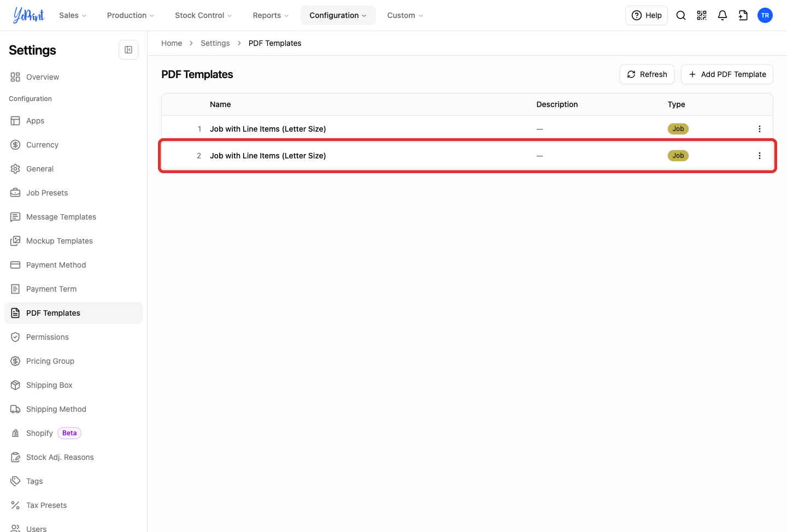Screen dimensions: 787x532
Task: Open the TR user avatar menu
Action: 765,15
